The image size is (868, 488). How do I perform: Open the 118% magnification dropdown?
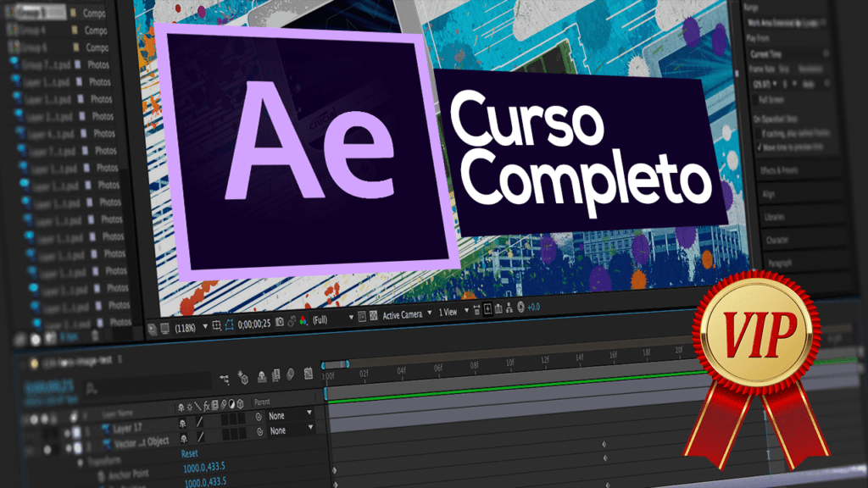pos(191,327)
